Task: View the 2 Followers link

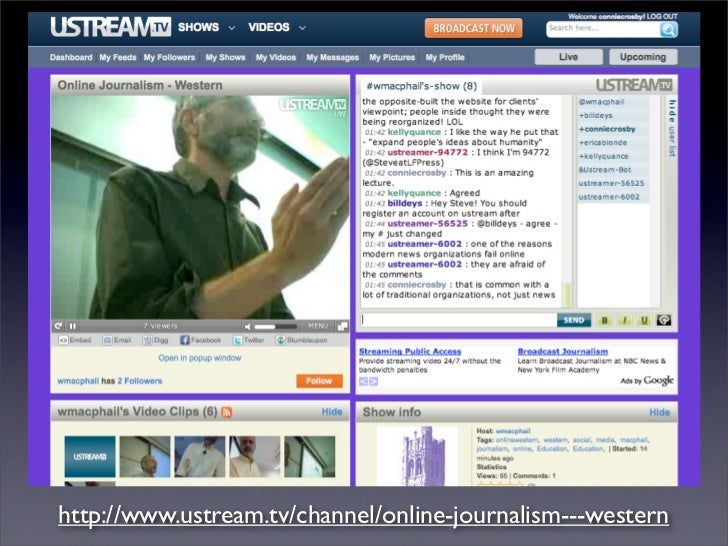Action: (x=140, y=381)
